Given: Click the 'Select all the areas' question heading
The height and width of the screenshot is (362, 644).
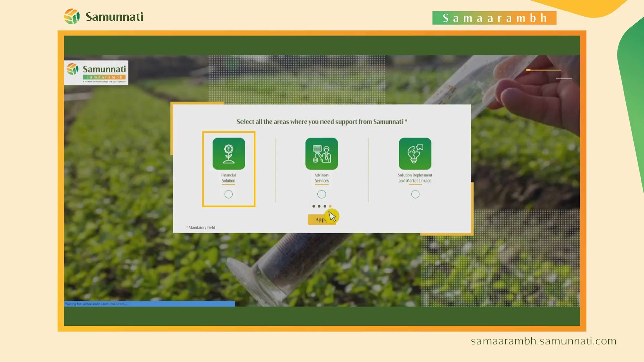Looking at the screenshot, I should (322, 122).
